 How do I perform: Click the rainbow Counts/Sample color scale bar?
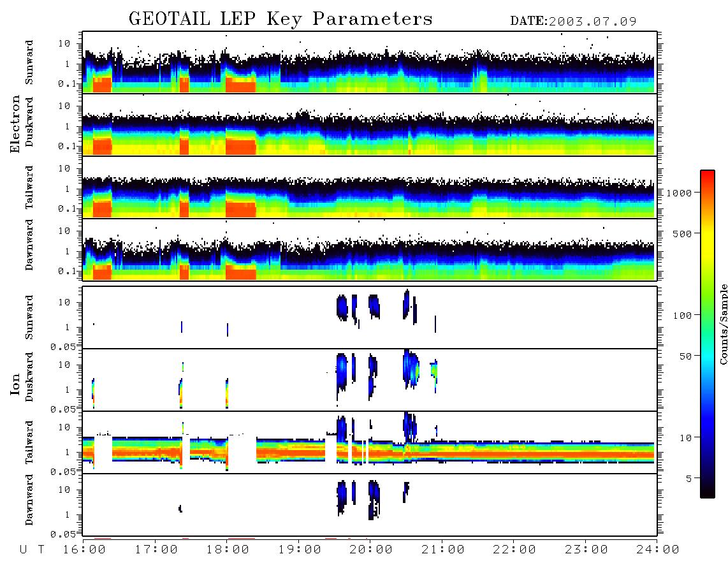708,334
